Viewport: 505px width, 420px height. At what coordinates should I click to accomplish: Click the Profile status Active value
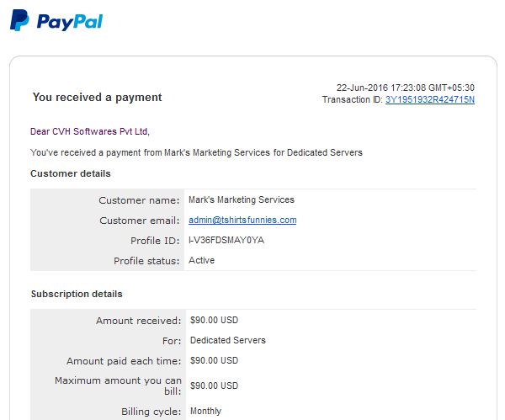click(202, 260)
